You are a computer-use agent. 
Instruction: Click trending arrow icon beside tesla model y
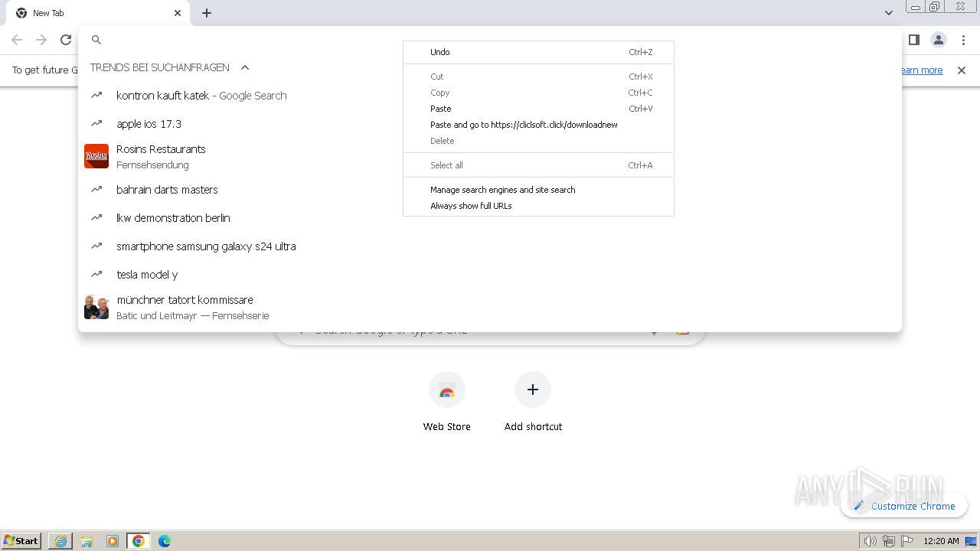tap(96, 275)
